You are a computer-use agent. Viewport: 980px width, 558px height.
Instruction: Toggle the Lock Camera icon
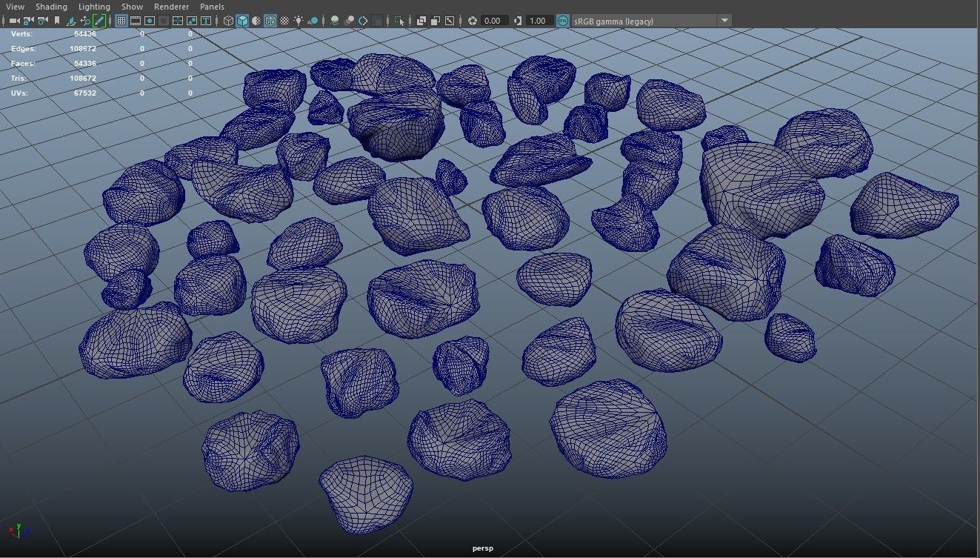[x=29, y=21]
